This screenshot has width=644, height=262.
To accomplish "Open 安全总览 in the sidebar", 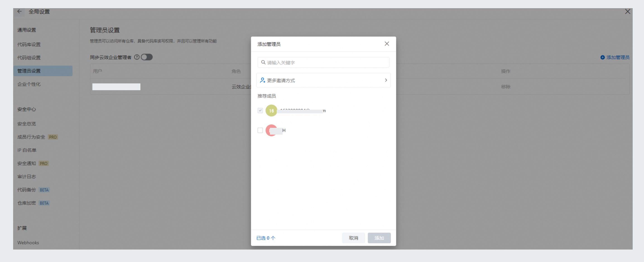I will (x=27, y=124).
